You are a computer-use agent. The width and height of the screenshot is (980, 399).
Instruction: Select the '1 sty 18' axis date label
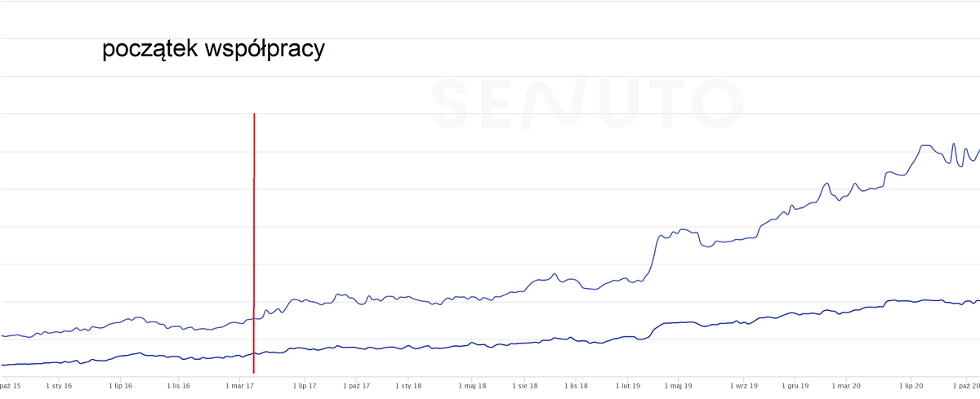pos(408,386)
